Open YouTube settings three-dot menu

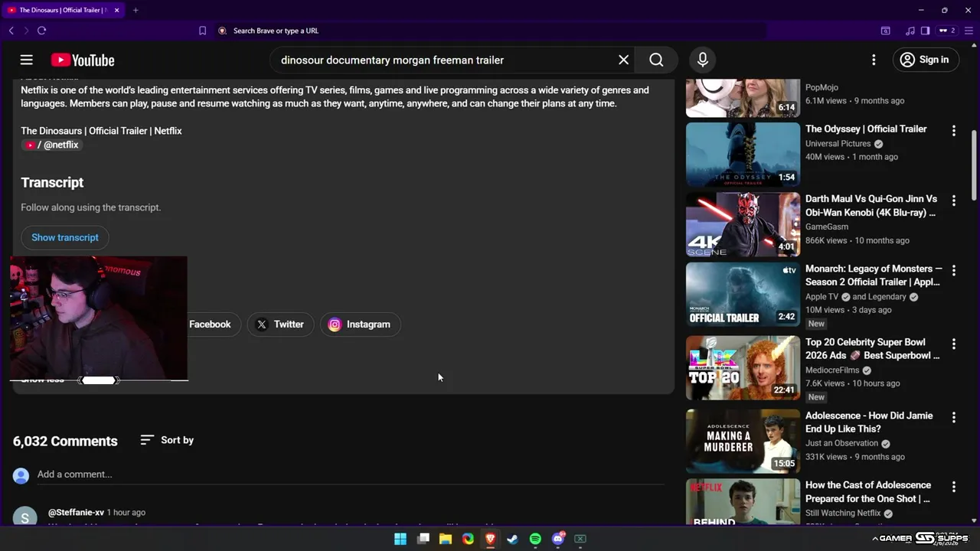[x=874, y=60]
